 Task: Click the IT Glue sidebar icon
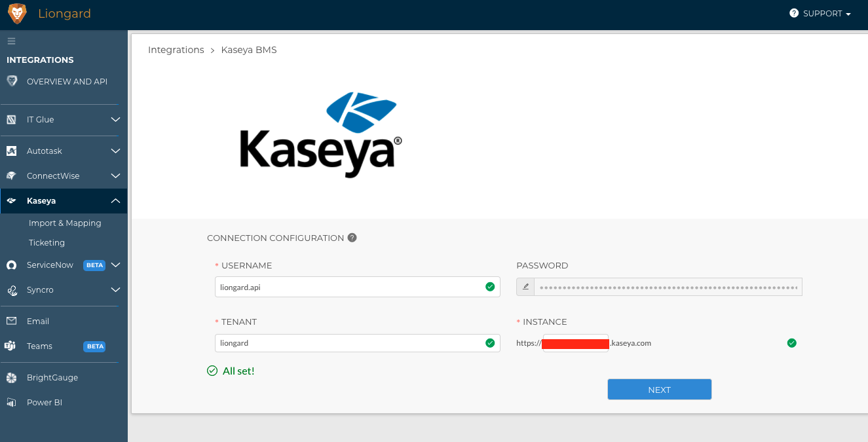(11, 120)
